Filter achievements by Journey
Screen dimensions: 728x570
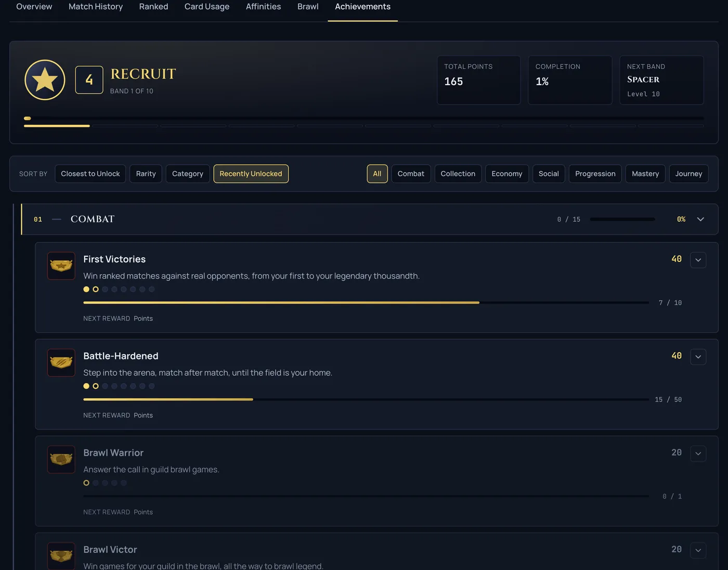(x=688, y=174)
